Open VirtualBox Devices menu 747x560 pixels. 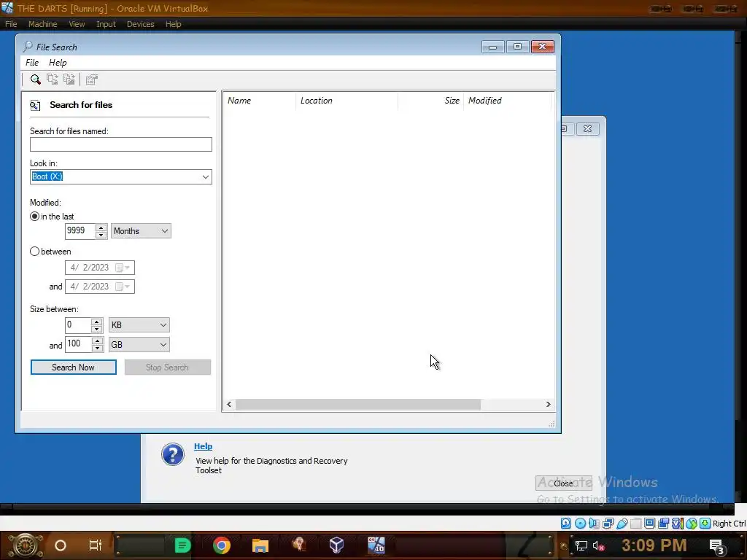pos(140,24)
